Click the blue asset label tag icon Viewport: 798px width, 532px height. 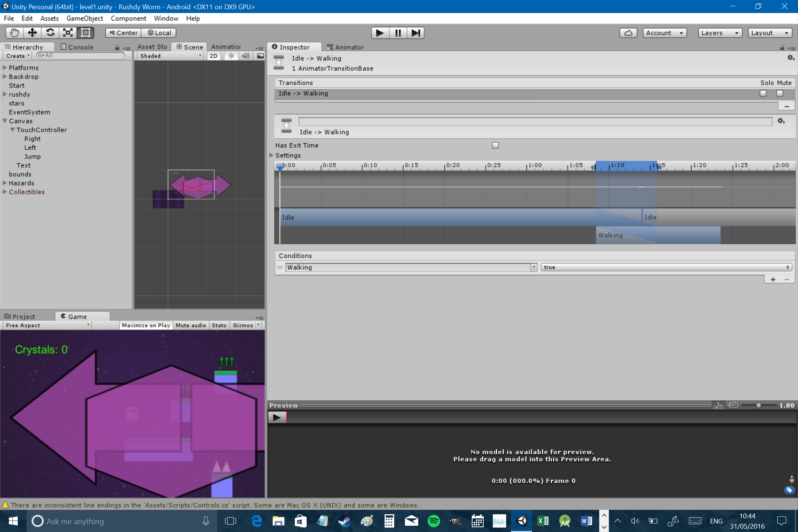[789, 490]
